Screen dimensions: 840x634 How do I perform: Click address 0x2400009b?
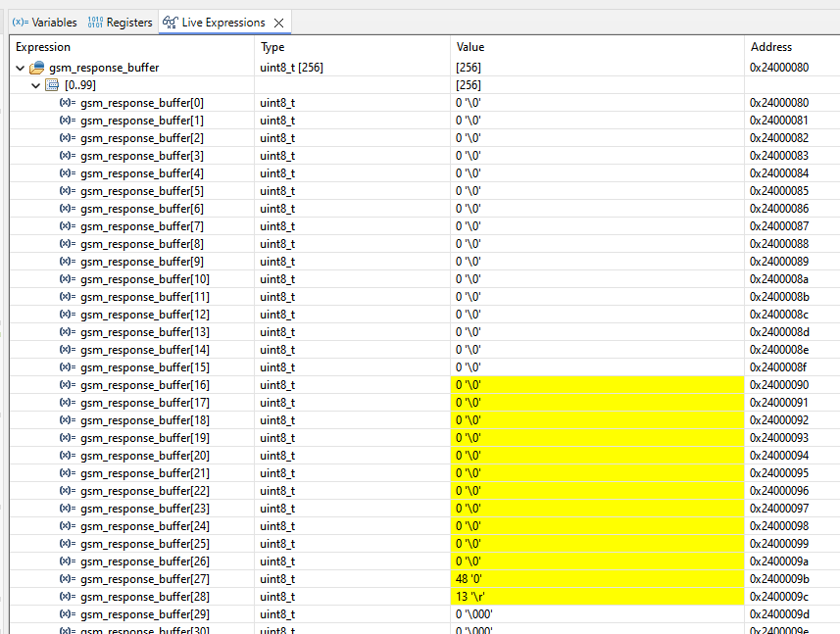pos(779,580)
